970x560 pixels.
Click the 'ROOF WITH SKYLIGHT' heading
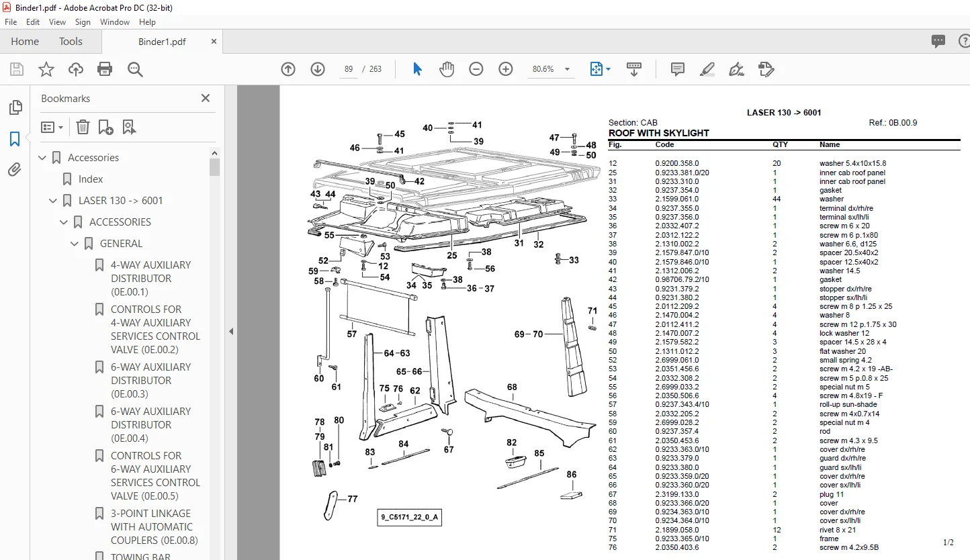[658, 133]
